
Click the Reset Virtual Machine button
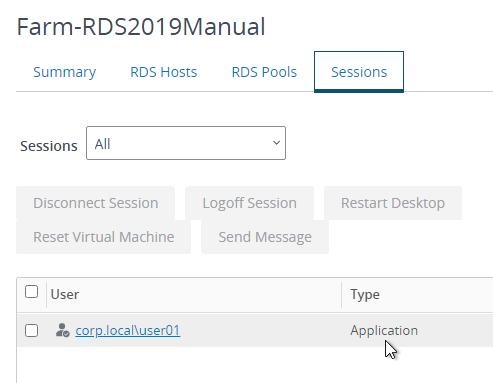104,237
